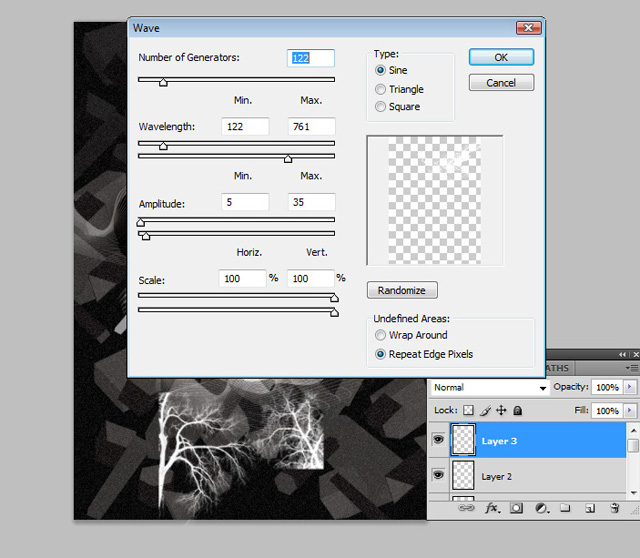This screenshot has height=558, width=640.
Task: Open the Fill slider arrow
Action: coord(628,411)
